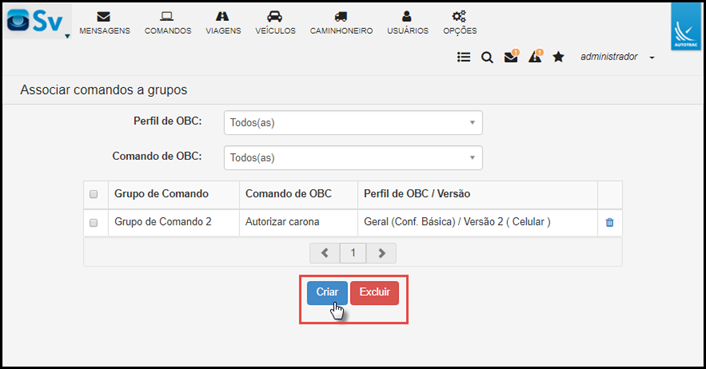Screen dimensions: 706x369
Task: Click the favorites star icon
Action: 558,57
